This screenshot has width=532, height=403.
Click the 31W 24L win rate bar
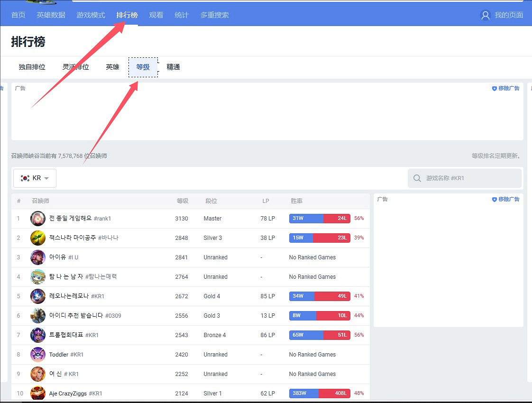coord(320,219)
